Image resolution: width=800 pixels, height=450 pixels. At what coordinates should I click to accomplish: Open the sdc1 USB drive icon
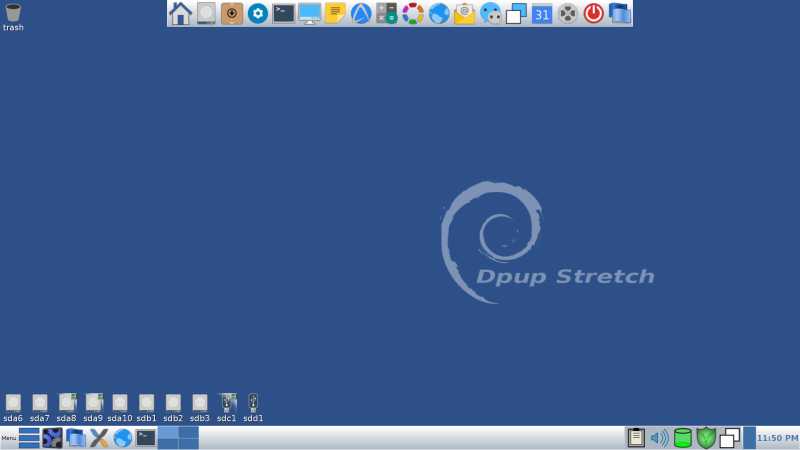(227, 403)
